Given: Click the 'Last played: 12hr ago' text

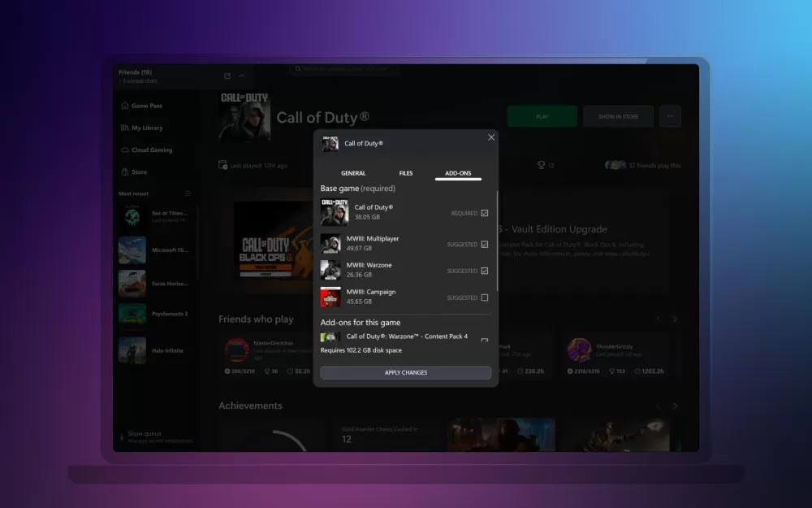Looking at the screenshot, I should pos(259,165).
